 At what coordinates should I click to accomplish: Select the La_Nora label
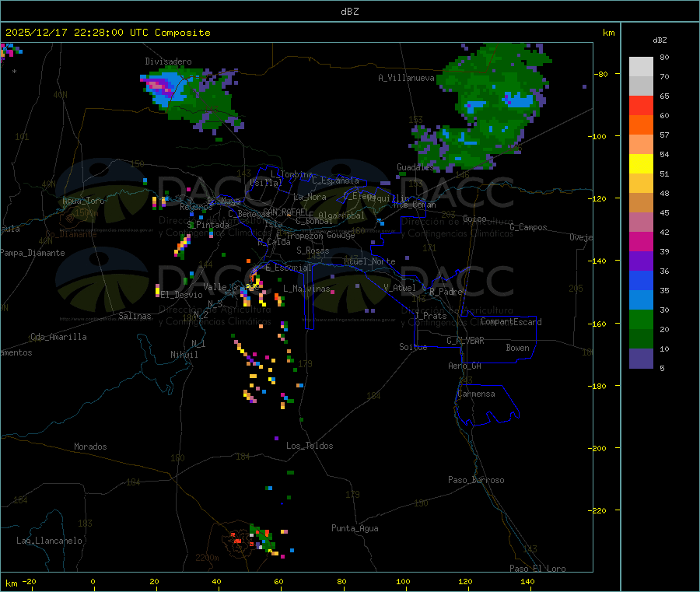coord(310,197)
